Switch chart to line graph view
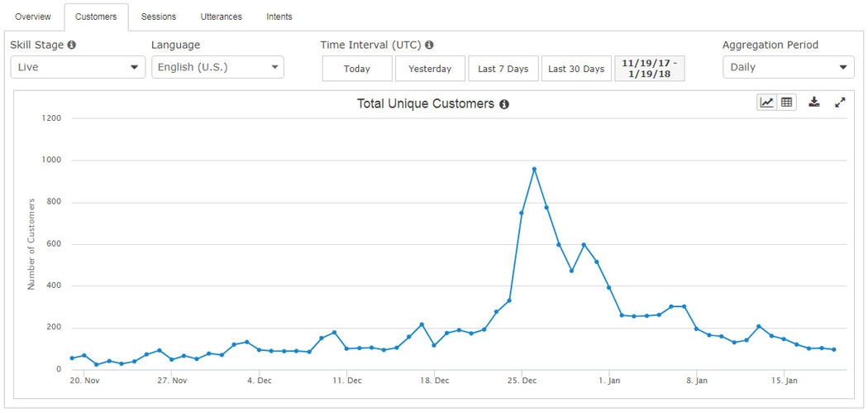This screenshot has width=868, height=413. [x=767, y=103]
